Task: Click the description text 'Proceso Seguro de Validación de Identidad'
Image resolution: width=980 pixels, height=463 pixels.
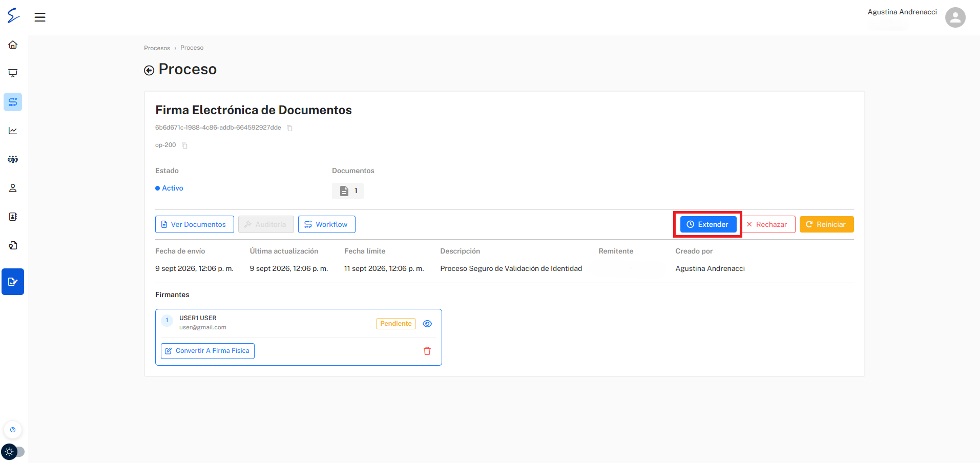Action: [511, 268]
